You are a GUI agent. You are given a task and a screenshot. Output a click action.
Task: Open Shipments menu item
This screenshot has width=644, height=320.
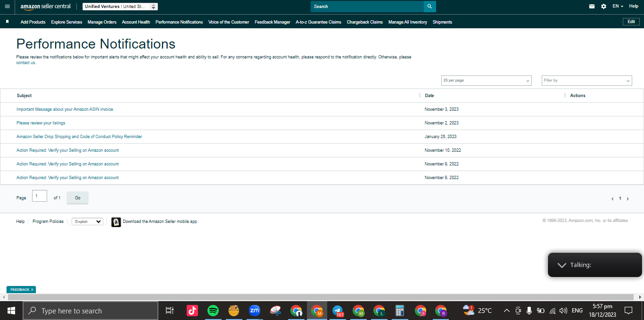(442, 22)
